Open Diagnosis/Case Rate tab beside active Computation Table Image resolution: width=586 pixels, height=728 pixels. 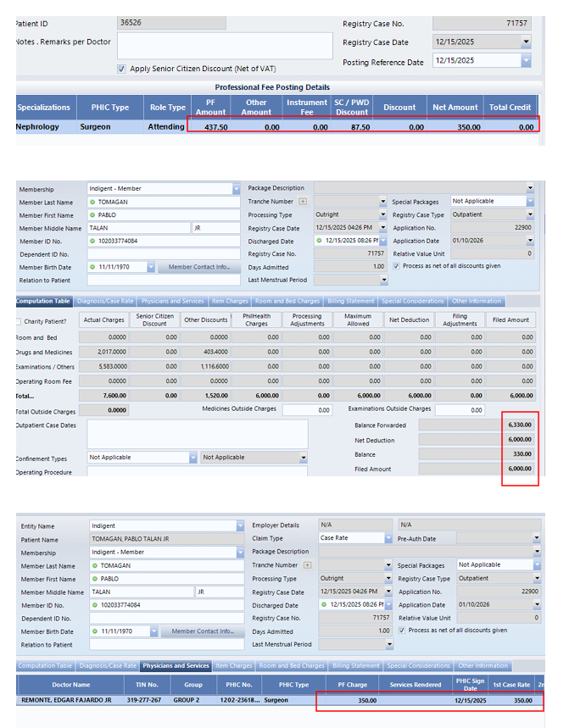[x=105, y=301]
